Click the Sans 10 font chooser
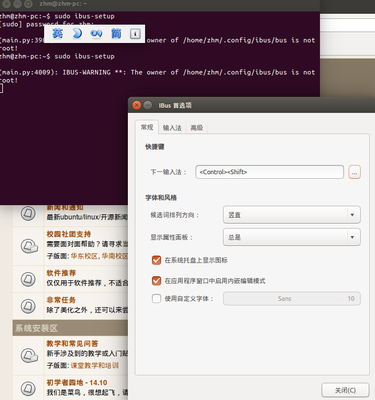The image size is (375, 400). [292, 298]
